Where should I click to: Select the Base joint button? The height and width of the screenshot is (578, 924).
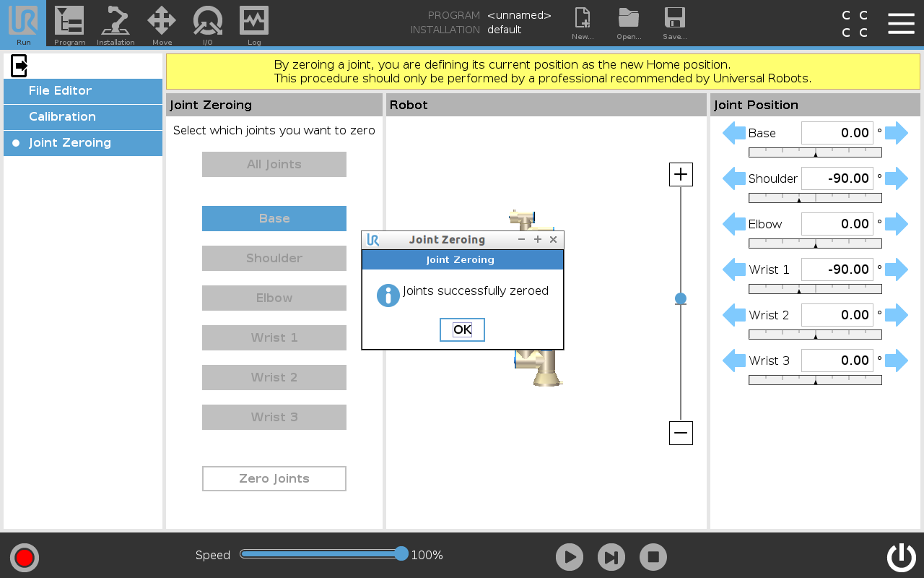click(274, 218)
